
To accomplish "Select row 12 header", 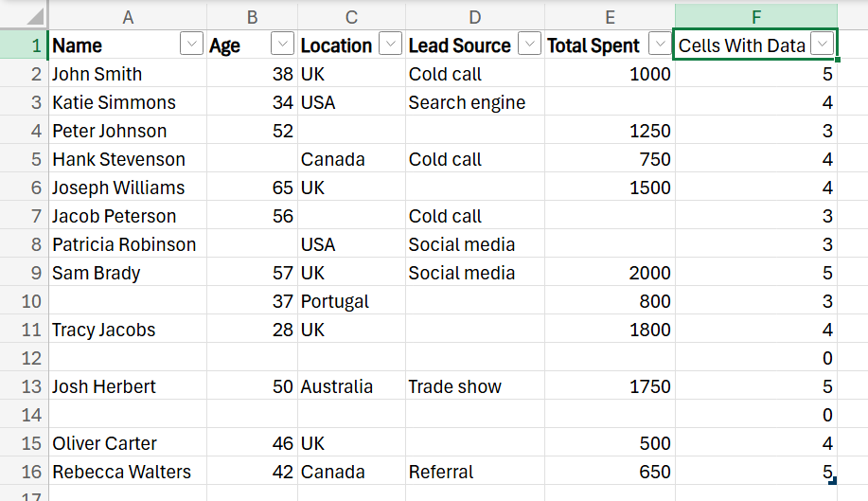I will click(24, 358).
